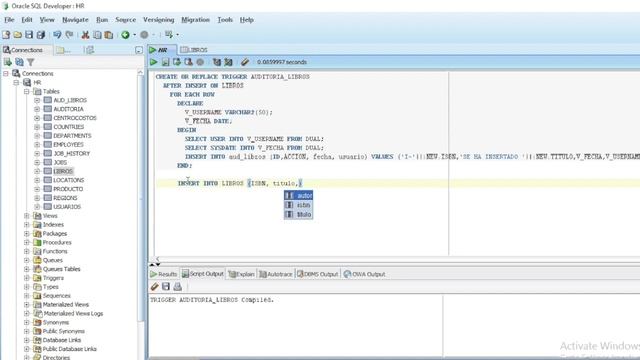Open the Navigate menu
The width and height of the screenshot is (640, 360).
(x=75, y=20)
